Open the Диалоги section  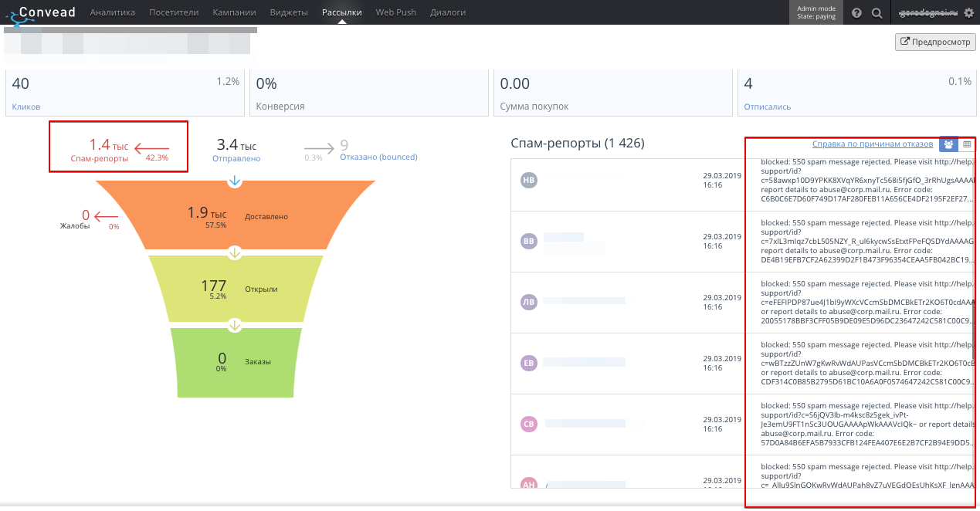tap(448, 12)
